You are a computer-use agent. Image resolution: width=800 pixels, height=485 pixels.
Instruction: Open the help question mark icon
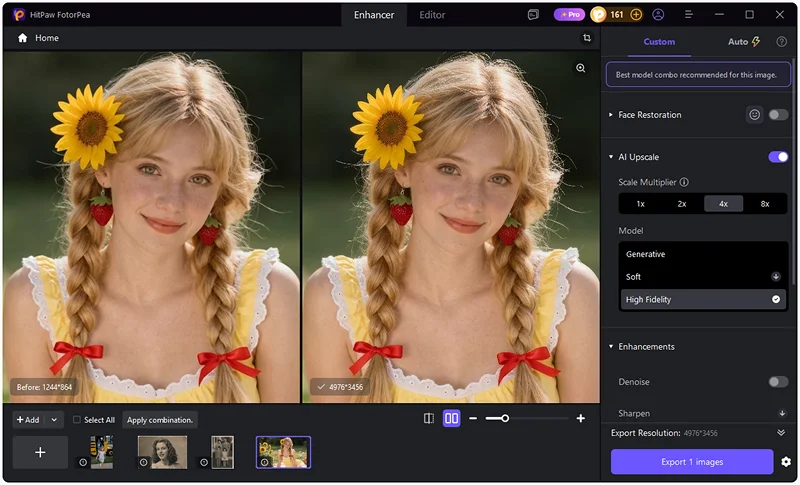coord(781,42)
